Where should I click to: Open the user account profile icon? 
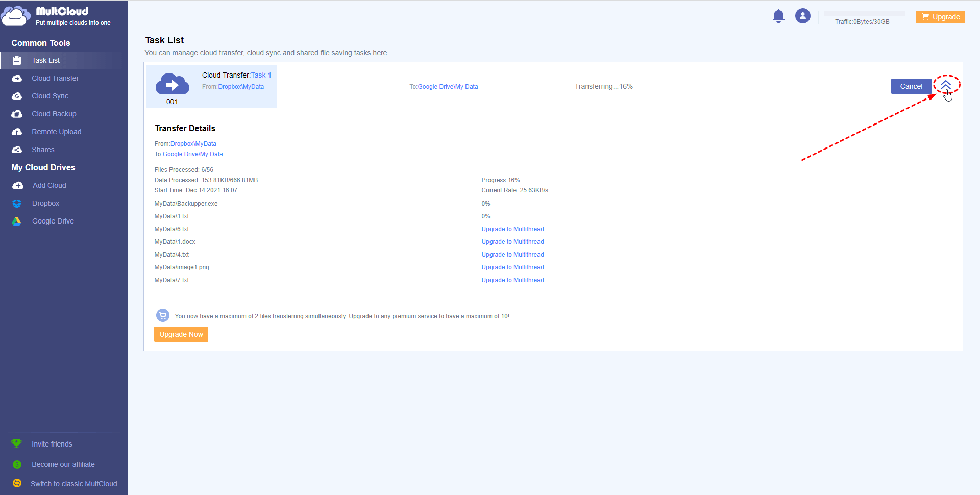tap(803, 16)
